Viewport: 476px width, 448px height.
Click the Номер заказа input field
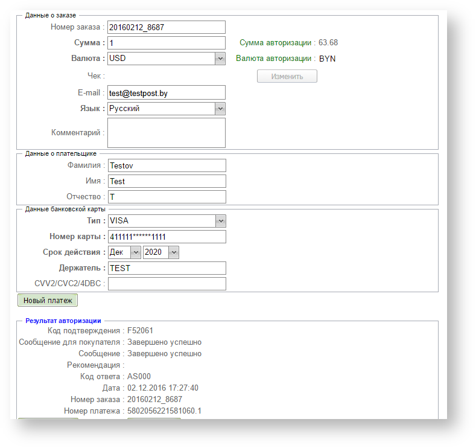coord(166,27)
